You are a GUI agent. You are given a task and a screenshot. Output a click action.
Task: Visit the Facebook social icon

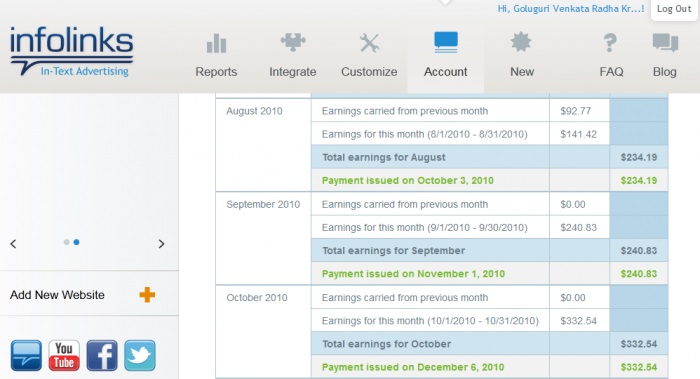coord(102,355)
